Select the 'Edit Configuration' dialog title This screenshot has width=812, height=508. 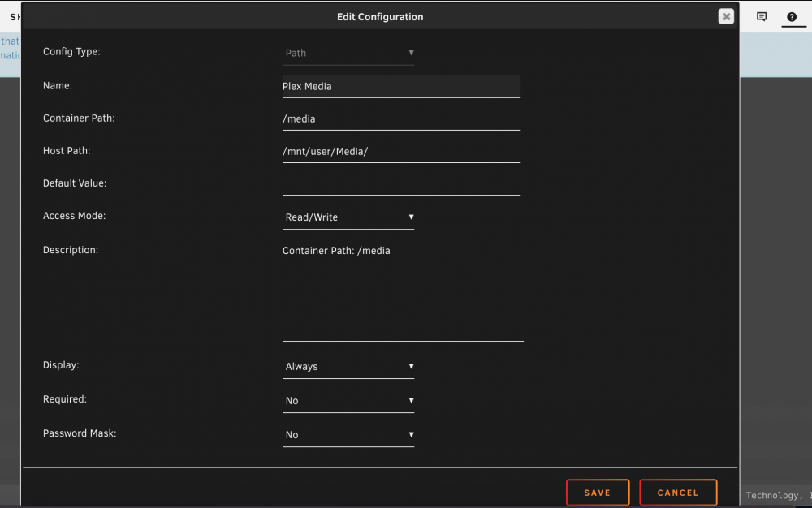tap(380, 17)
